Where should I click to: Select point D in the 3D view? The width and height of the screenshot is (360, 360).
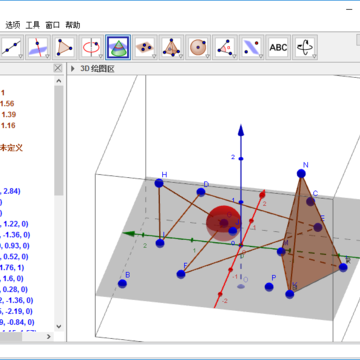201,192
